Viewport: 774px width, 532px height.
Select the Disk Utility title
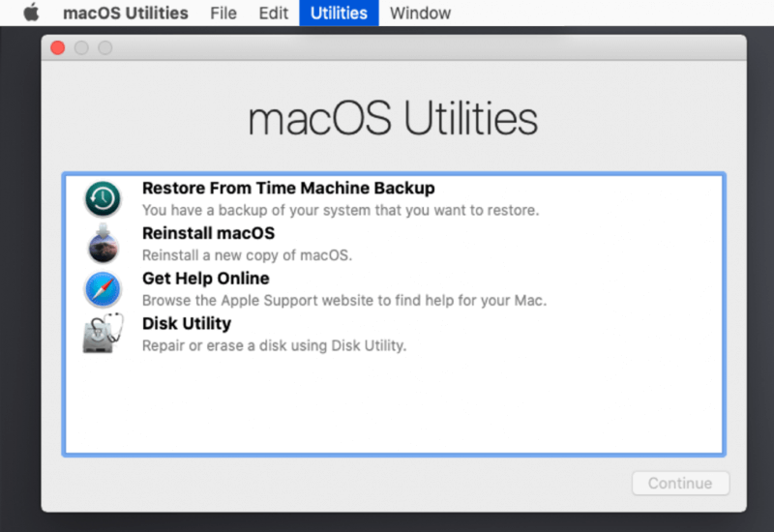pyautogui.click(x=187, y=323)
